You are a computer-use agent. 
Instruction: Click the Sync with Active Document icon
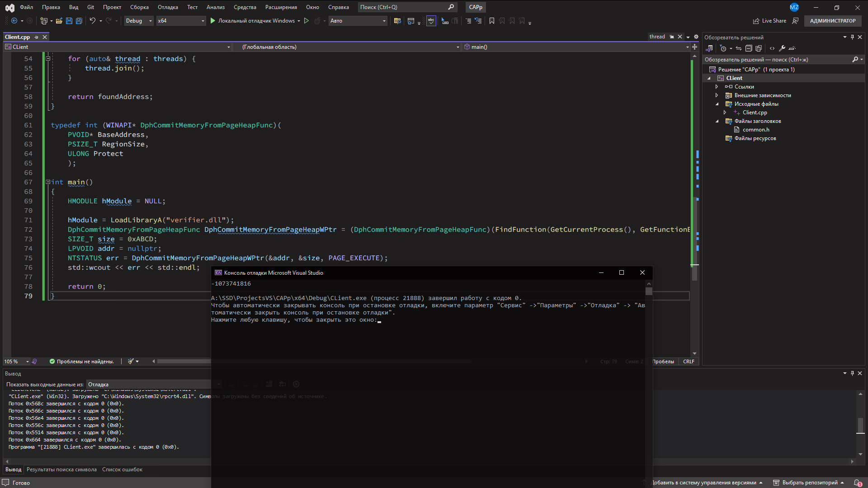739,48
